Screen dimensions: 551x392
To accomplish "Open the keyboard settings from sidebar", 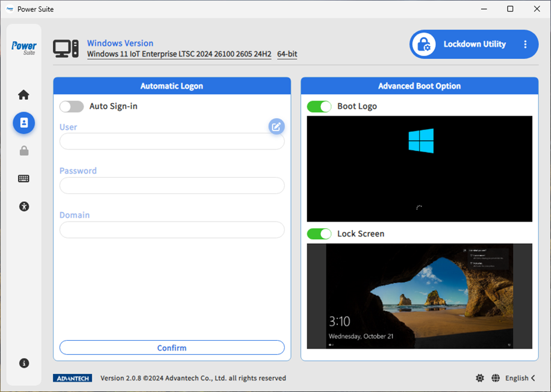I will pos(23,178).
